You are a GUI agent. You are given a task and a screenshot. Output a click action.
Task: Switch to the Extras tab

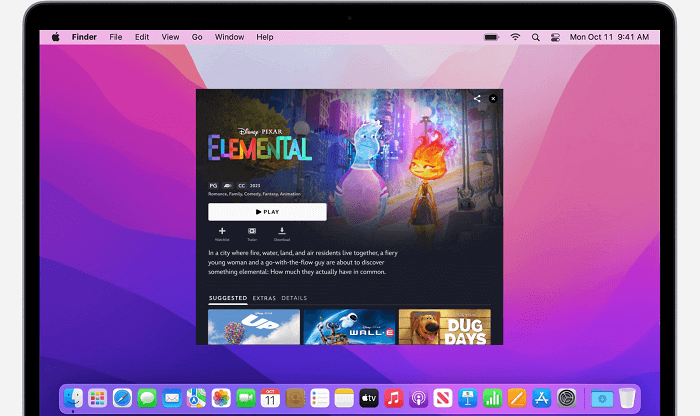click(264, 298)
